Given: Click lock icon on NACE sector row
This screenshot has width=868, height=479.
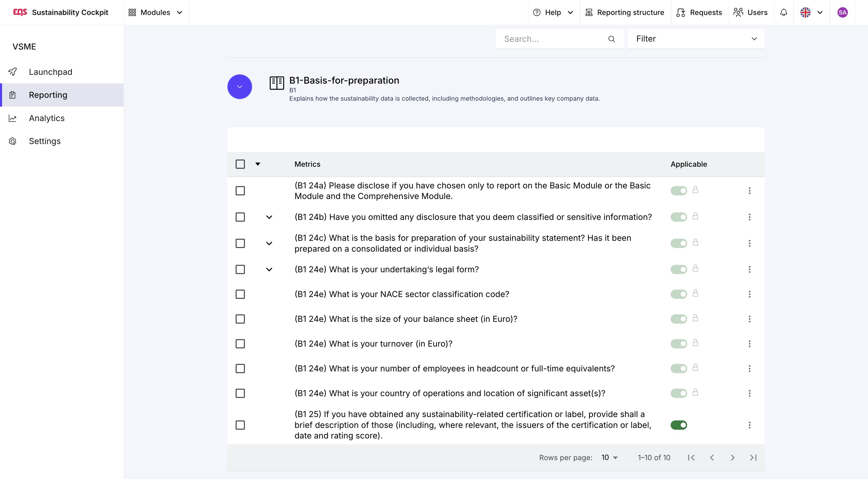Looking at the screenshot, I should (695, 293).
